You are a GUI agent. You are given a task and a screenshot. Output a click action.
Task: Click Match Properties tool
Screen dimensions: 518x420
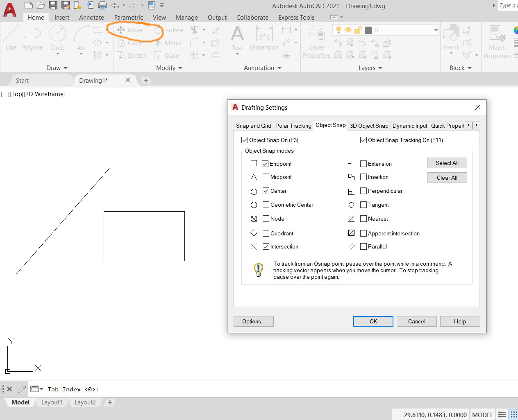[x=497, y=41]
